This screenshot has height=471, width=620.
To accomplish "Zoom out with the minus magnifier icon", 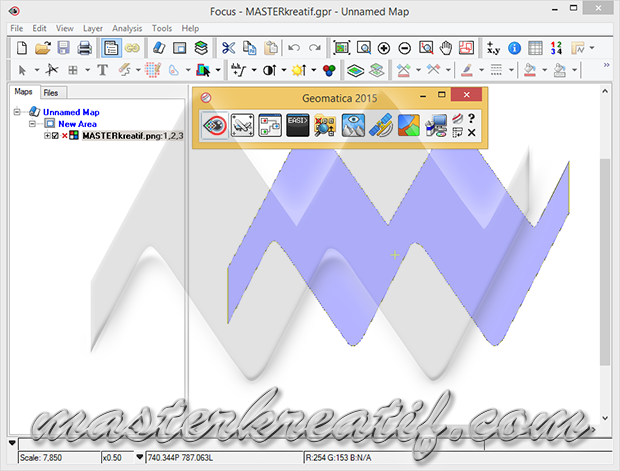I will pos(405,48).
